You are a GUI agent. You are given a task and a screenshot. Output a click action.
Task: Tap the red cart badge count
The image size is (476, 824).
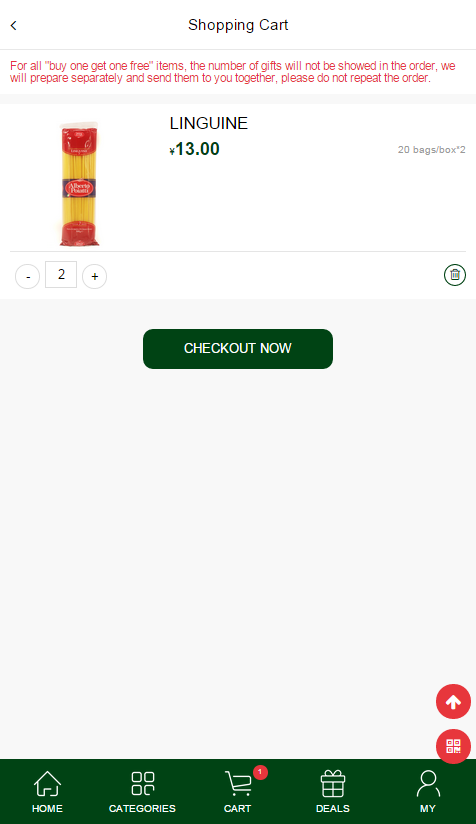pos(260,772)
